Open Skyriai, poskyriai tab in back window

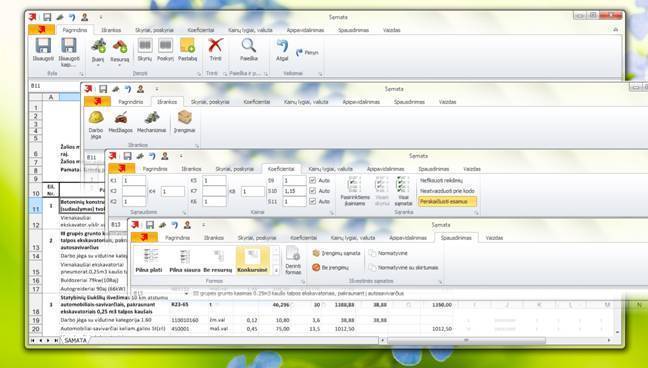(x=154, y=30)
